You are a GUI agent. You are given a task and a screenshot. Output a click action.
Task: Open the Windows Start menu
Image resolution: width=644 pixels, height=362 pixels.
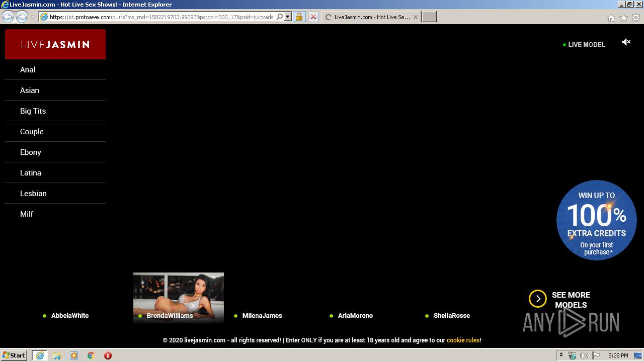coord(14,355)
